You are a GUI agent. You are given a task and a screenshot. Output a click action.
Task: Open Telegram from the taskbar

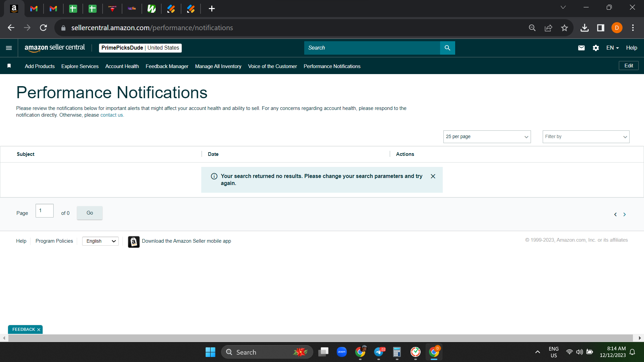pyautogui.click(x=379, y=352)
